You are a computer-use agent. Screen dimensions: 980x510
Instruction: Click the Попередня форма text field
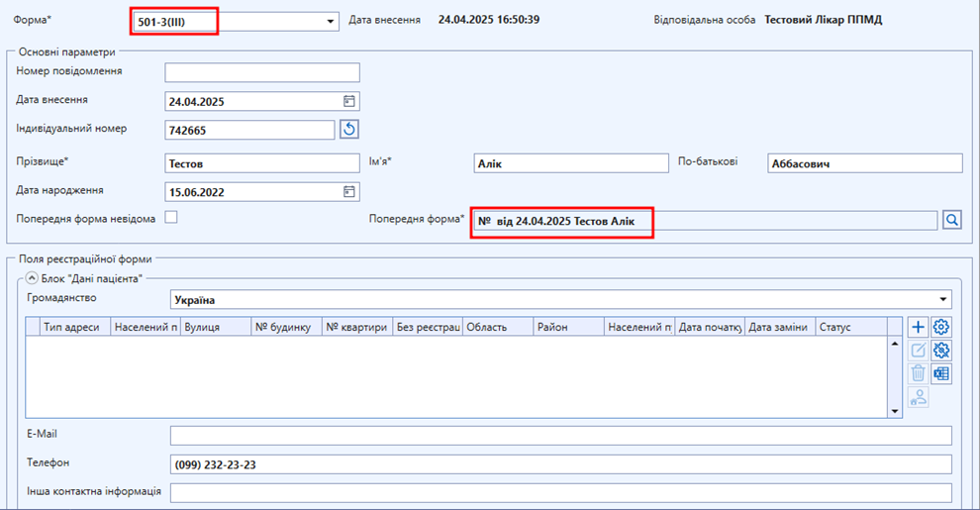[706, 221]
